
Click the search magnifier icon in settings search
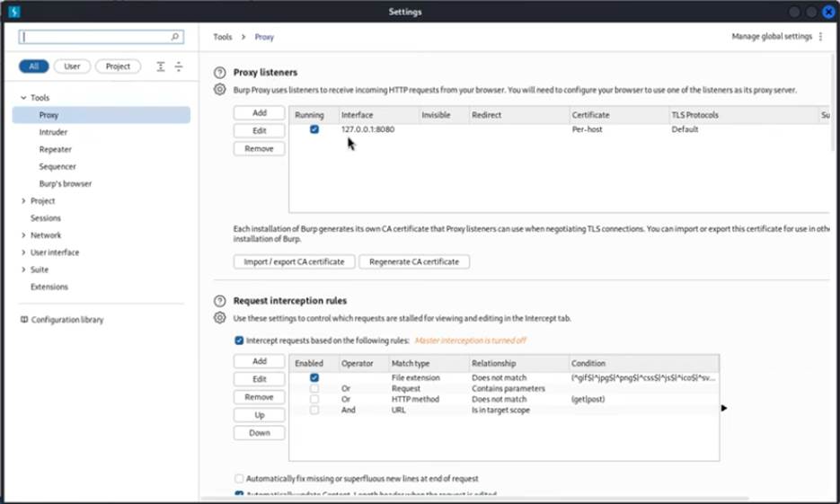(x=174, y=37)
